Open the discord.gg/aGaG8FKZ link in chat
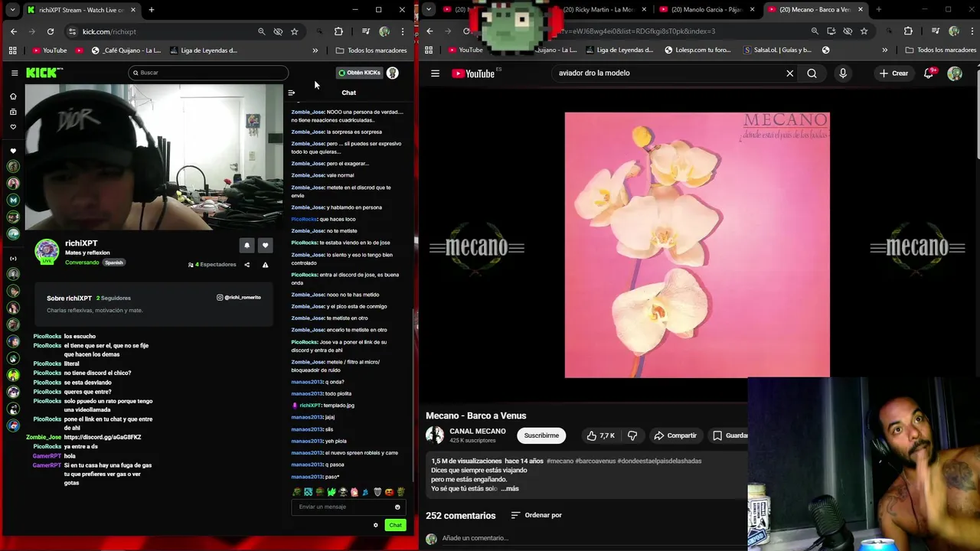 (x=103, y=437)
